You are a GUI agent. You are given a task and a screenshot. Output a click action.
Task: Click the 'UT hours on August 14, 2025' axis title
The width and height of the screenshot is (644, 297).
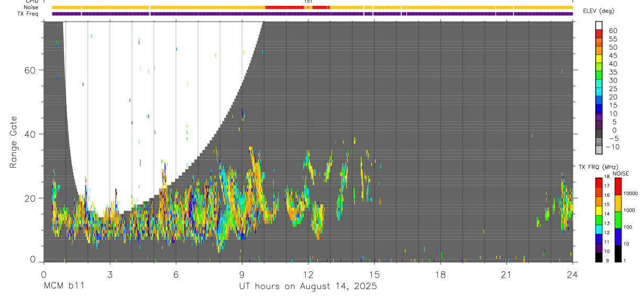tap(308, 286)
